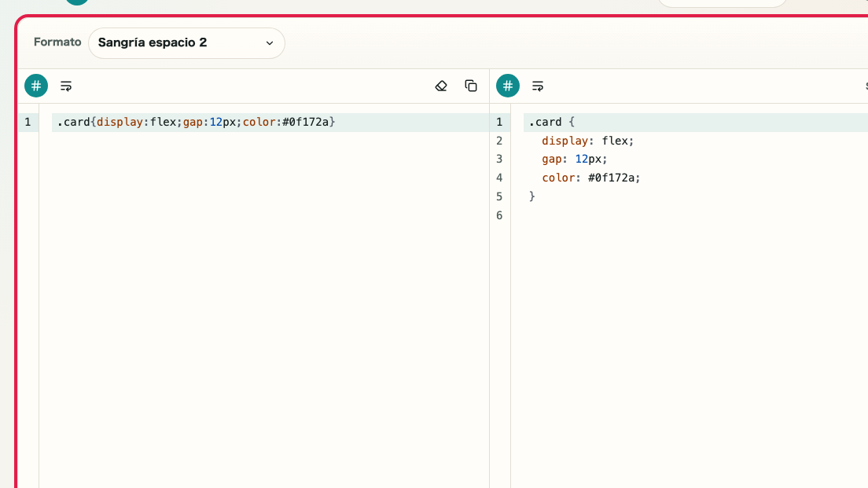Viewport: 868px width, 488px height.
Task: Click the hash icon in the output pane
Action: tap(508, 86)
